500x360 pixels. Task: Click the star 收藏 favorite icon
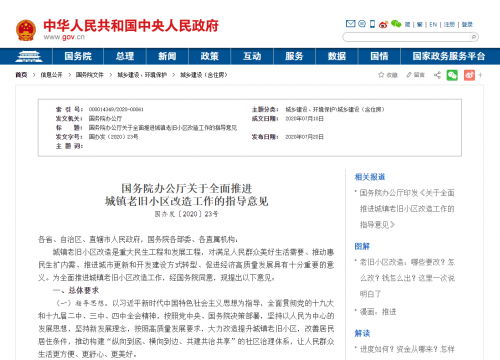(381, 75)
